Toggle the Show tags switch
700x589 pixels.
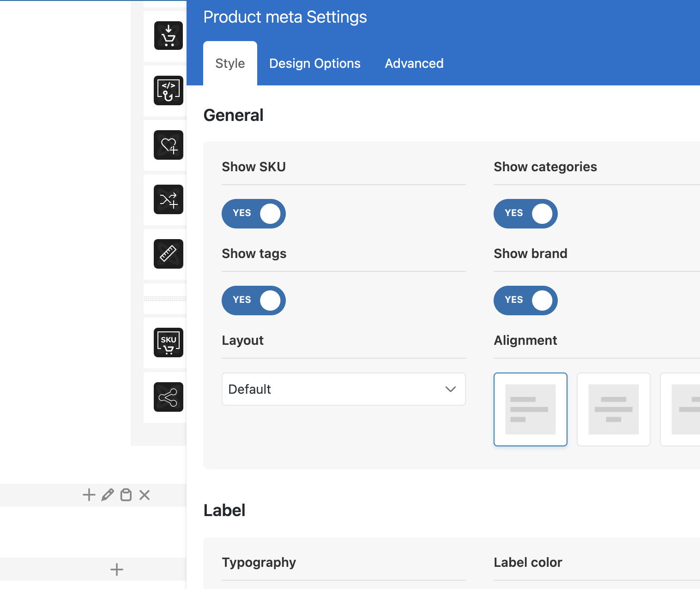pos(253,301)
